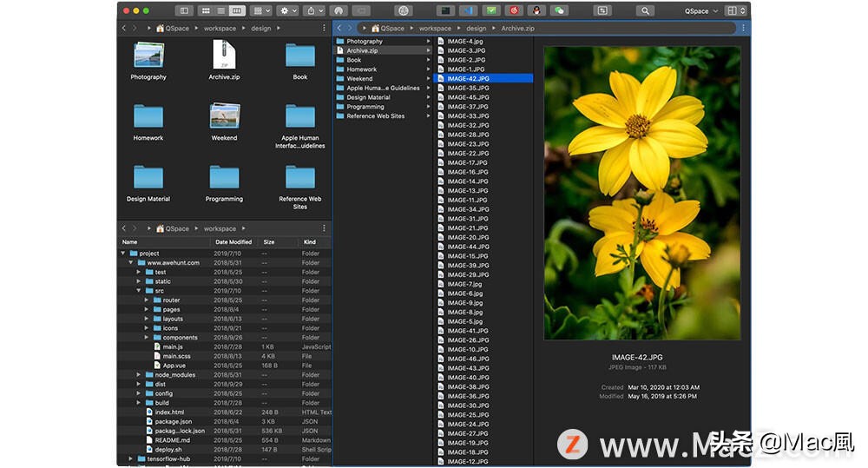The width and height of the screenshot is (868, 468).
Task: Click the AirDrop icon in the toolbar
Action: [x=339, y=10]
